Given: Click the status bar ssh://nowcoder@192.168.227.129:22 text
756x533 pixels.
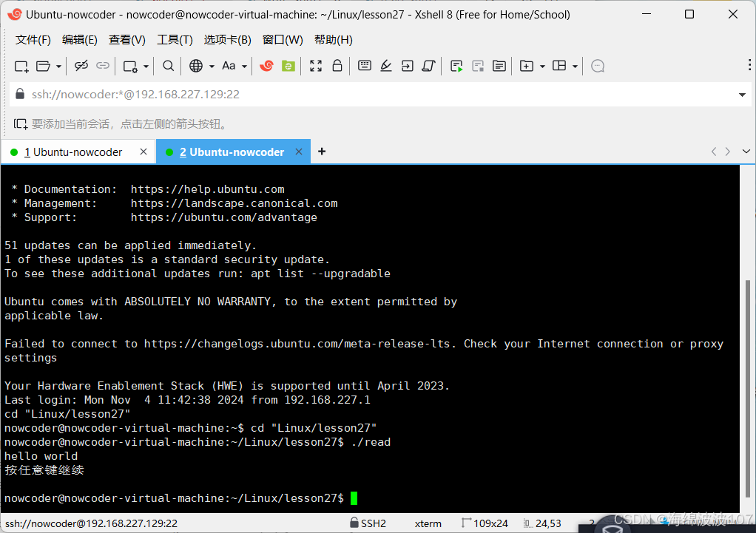Looking at the screenshot, I should [91, 523].
